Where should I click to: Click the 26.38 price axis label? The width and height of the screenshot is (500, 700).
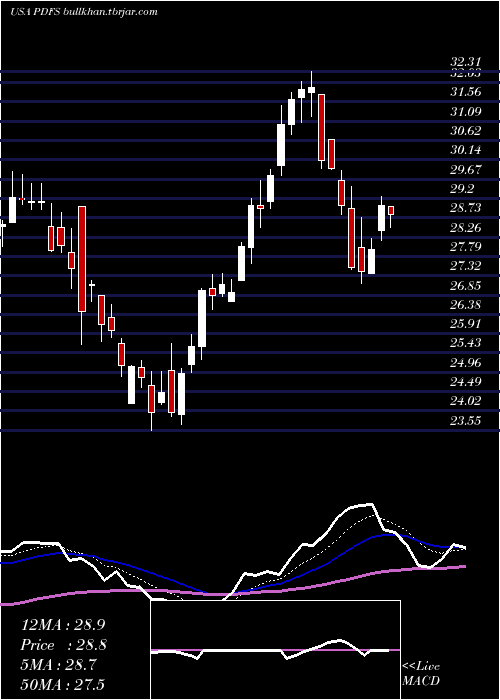point(466,305)
